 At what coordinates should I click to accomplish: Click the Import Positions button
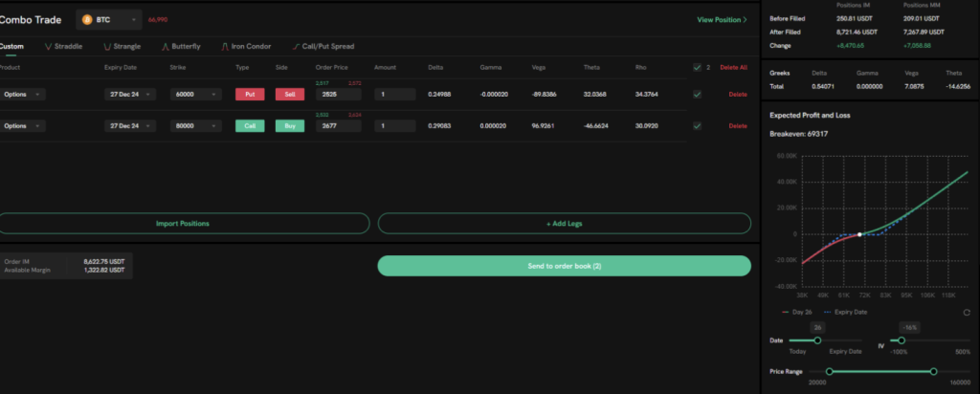coord(182,224)
